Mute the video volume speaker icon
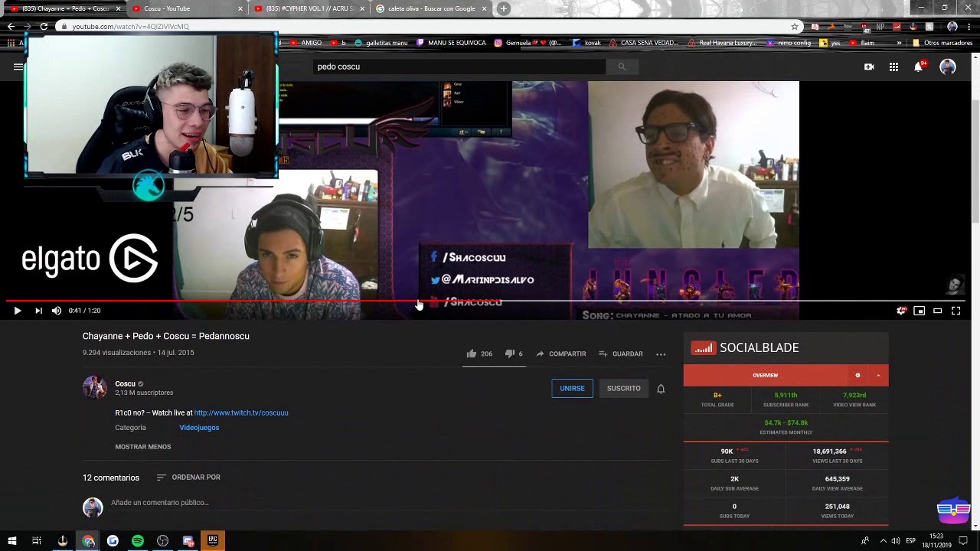This screenshot has height=551, width=980. click(57, 311)
